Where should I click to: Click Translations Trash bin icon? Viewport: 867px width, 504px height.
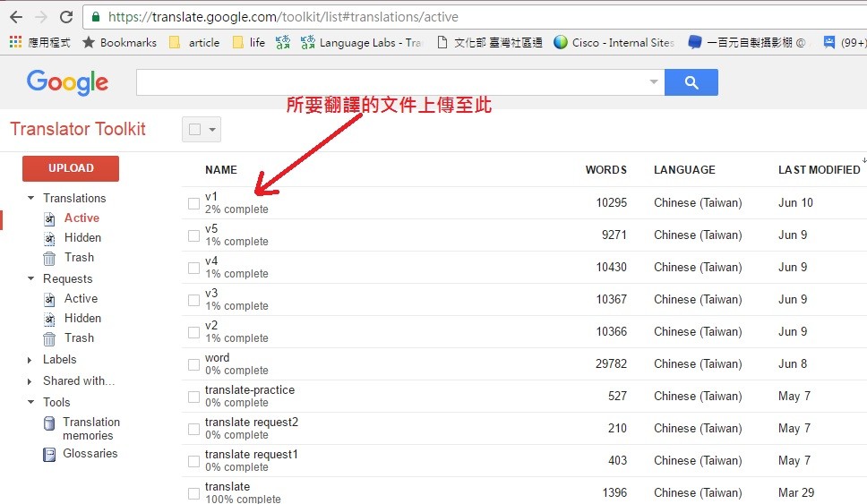pyautogui.click(x=49, y=258)
